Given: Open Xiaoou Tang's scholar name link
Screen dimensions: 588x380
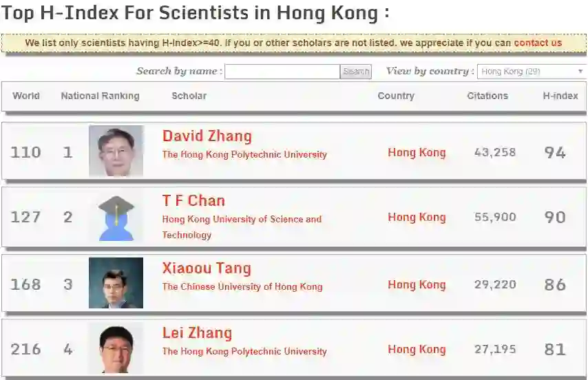Looking at the screenshot, I should (x=207, y=268).
